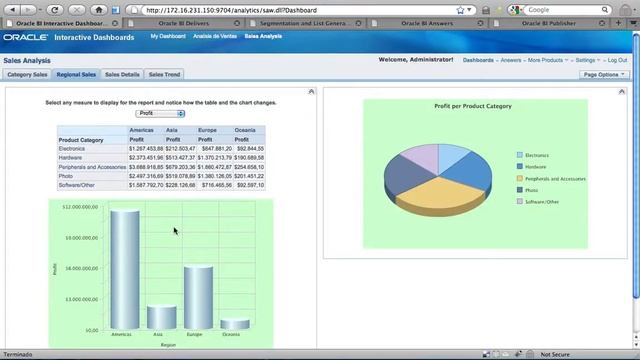
Task: Click the Peripherals and Accessories legend swatch
Action: click(520, 178)
